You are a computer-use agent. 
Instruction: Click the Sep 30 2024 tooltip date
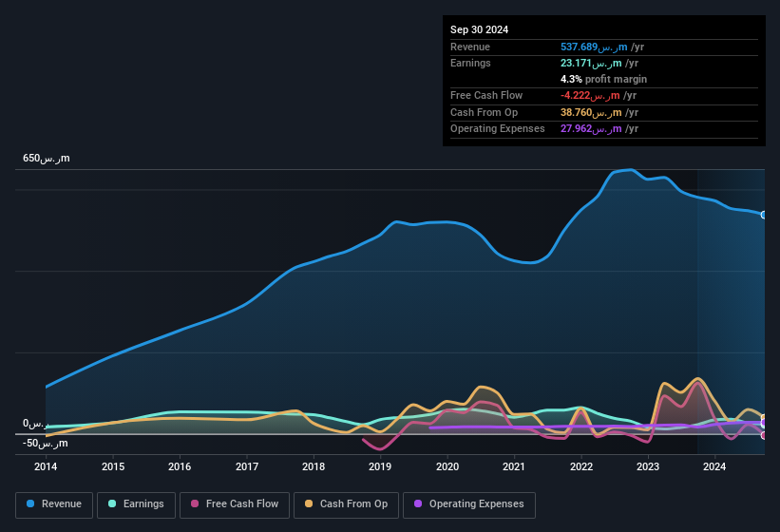479,29
